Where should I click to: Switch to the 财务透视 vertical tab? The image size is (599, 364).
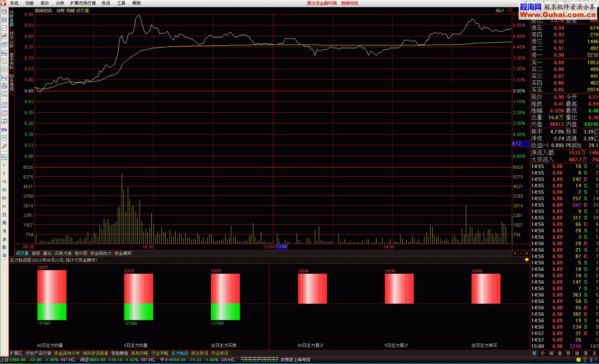[11, 82]
